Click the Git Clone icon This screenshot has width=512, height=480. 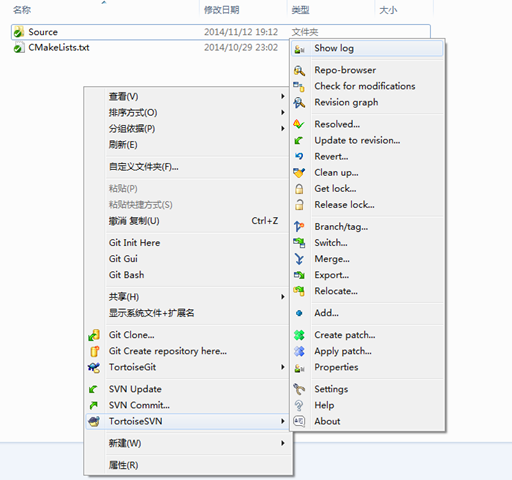pos(94,335)
